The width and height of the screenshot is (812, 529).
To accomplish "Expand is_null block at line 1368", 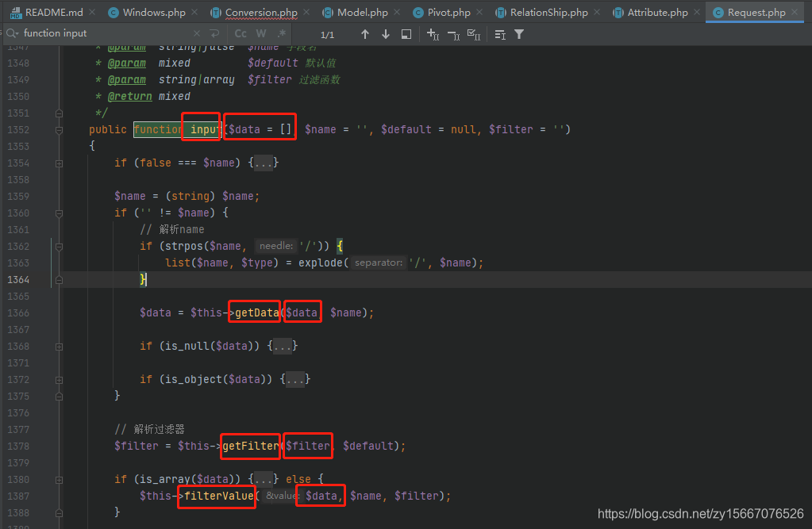I will tap(59, 347).
